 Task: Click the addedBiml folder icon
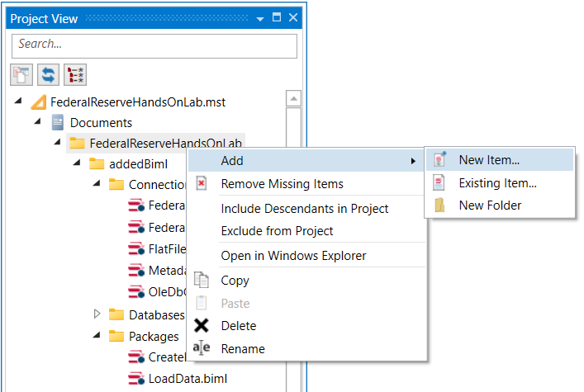[x=97, y=163]
